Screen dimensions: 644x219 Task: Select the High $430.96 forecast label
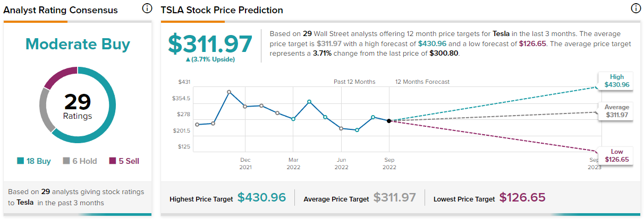pyautogui.click(x=616, y=81)
